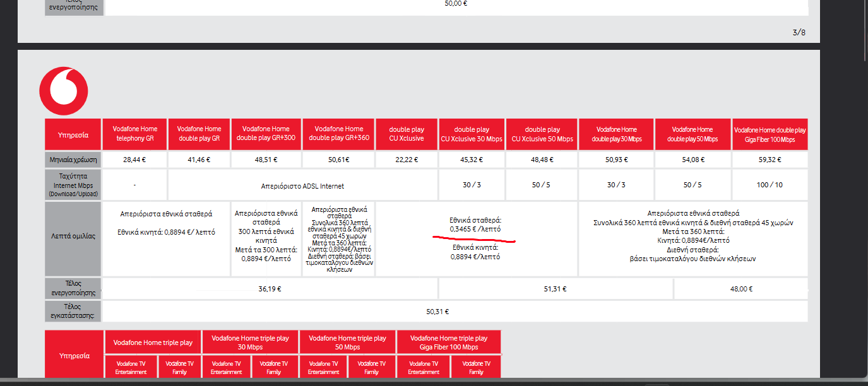
Task: Click the 45,32 € monthly charge cell
Action: tap(472, 160)
